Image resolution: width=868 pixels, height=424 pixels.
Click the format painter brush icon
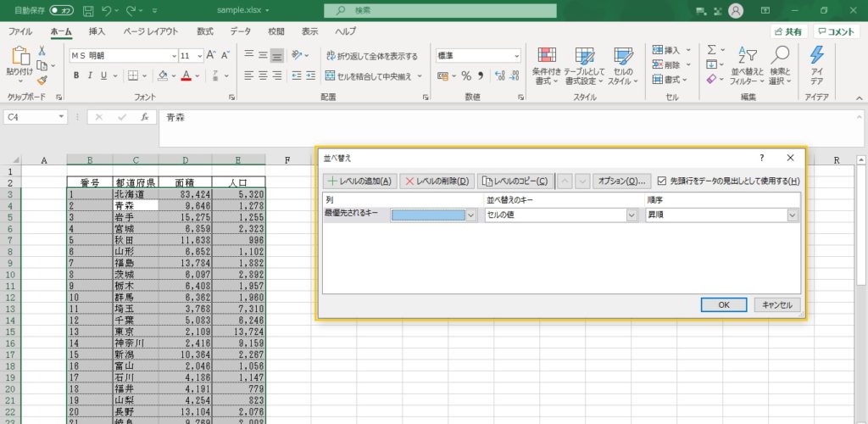pyautogui.click(x=42, y=80)
